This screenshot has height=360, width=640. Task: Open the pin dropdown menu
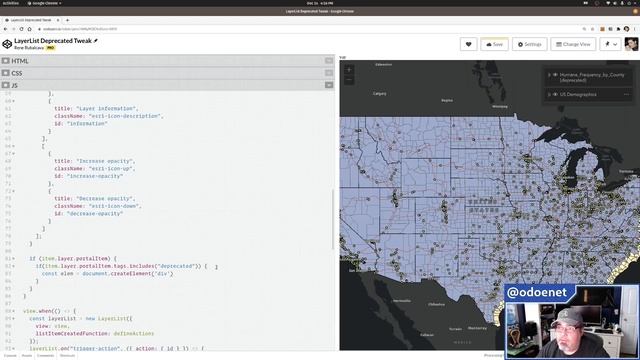click(x=611, y=44)
